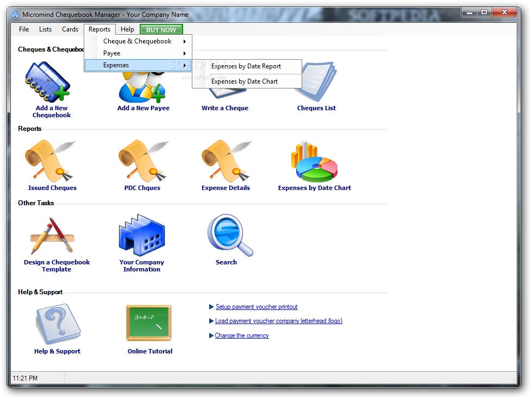Viewport: 532px width, 399px height.
Task: Click the Add a New Chequebook label
Action: [x=52, y=111]
